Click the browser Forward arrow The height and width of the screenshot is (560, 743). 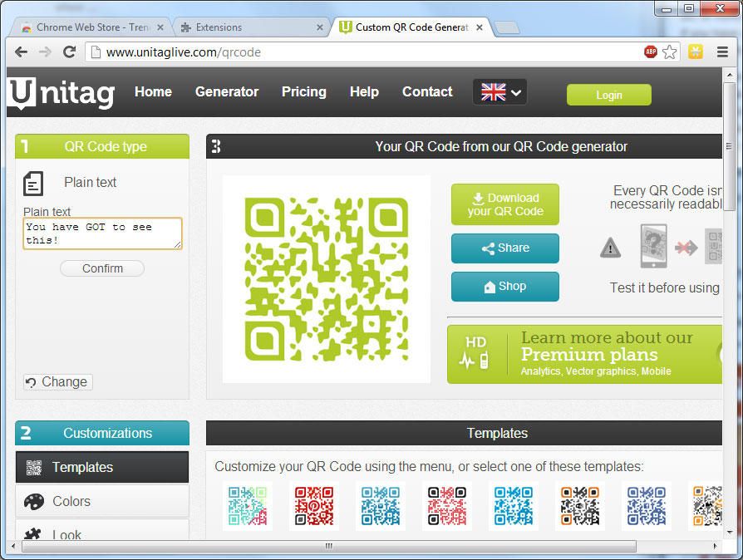(45, 52)
